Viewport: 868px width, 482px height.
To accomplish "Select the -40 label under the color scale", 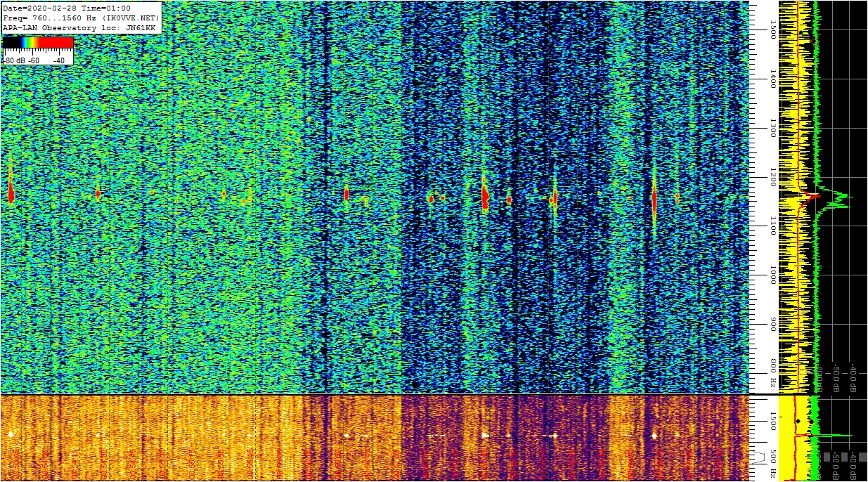I will point(59,60).
